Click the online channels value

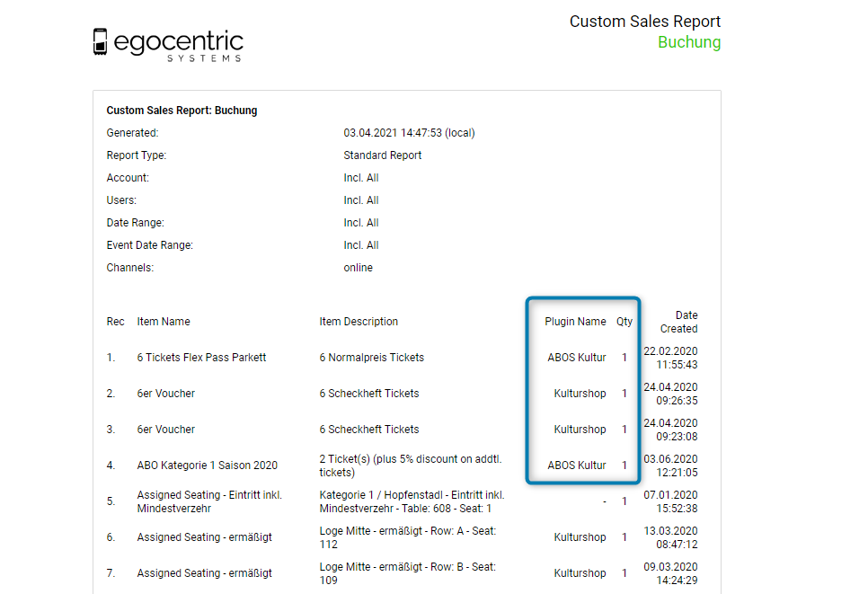[x=358, y=268]
